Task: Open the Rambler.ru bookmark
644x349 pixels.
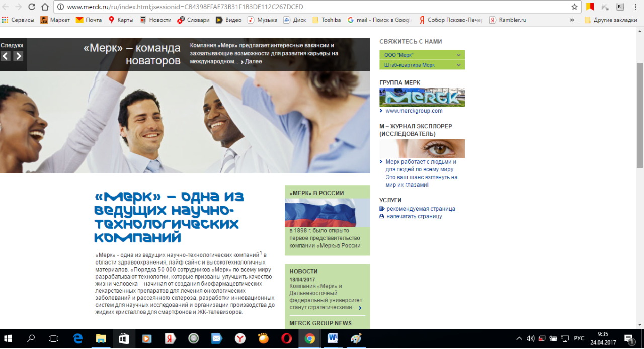Action: (x=508, y=20)
